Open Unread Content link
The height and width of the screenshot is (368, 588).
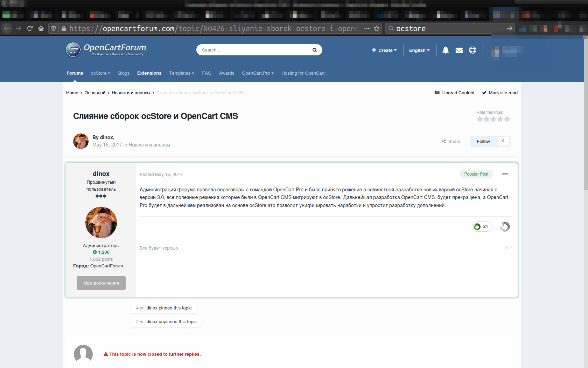pos(454,93)
